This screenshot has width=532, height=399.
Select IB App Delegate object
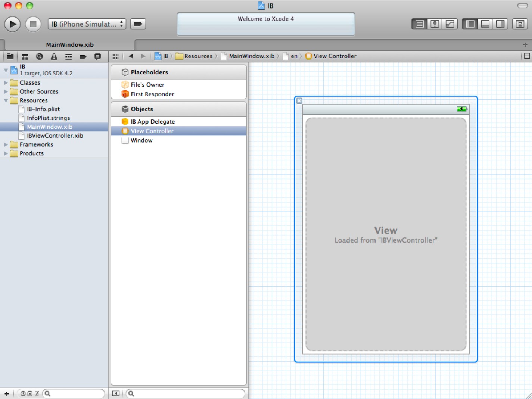click(x=179, y=122)
